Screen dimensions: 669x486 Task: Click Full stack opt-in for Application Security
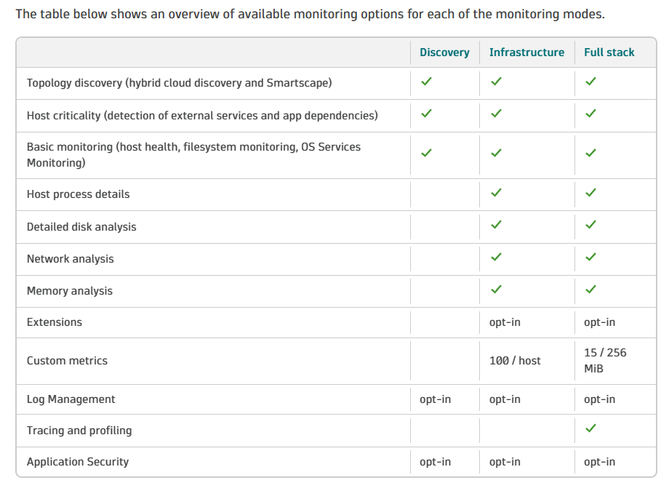(600, 462)
